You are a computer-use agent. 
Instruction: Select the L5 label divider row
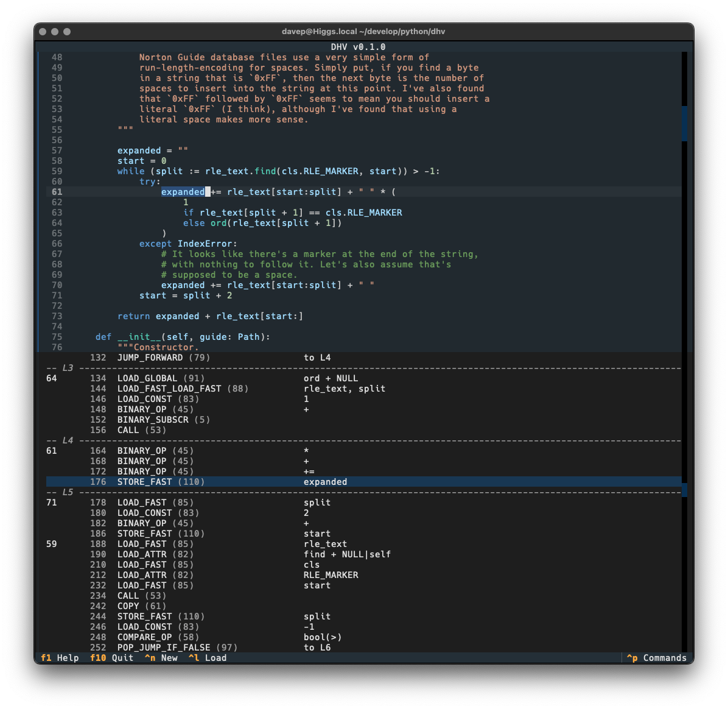point(364,492)
